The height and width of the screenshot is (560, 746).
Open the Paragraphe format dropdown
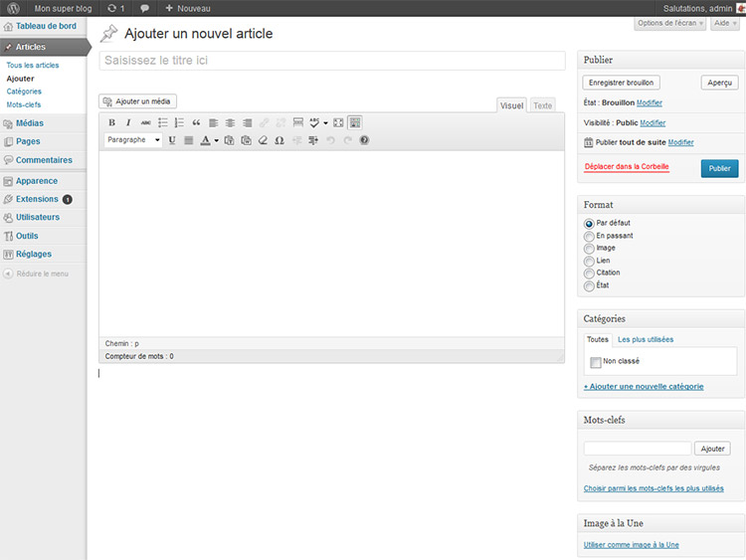coord(133,140)
